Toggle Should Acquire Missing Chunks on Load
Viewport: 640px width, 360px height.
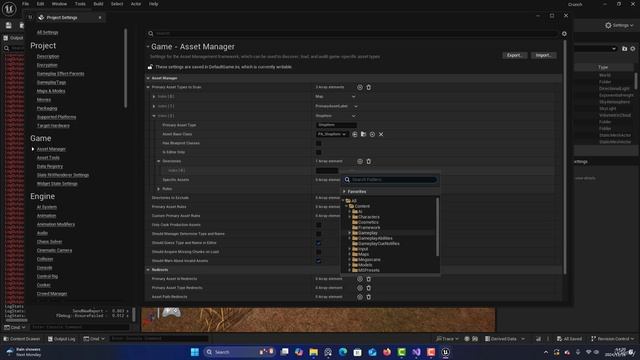[318, 252]
